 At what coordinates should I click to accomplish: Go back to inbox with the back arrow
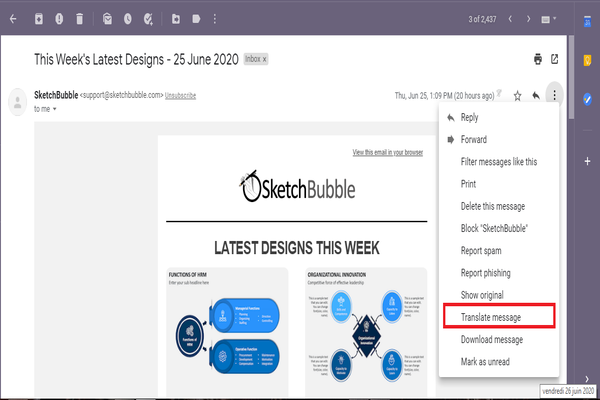coord(13,19)
